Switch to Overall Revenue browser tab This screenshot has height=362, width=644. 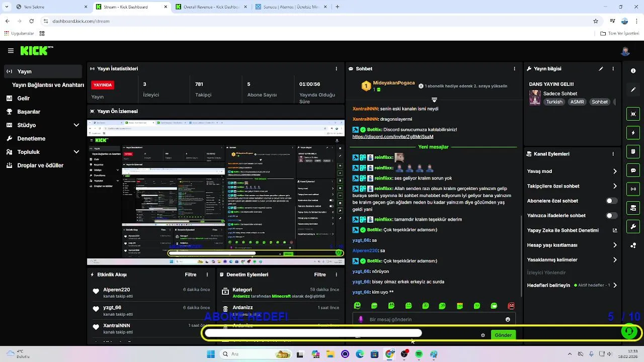click(210, 7)
